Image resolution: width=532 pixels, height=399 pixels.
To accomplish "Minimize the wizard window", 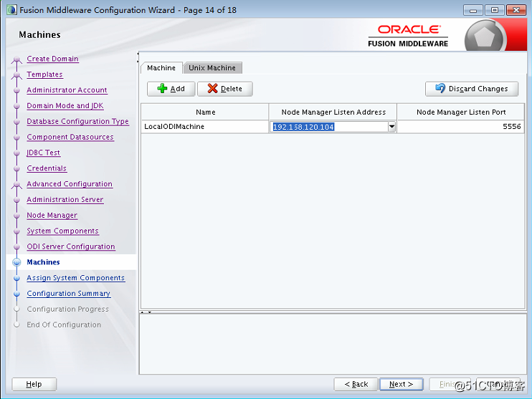I will [x=473, y=10].
